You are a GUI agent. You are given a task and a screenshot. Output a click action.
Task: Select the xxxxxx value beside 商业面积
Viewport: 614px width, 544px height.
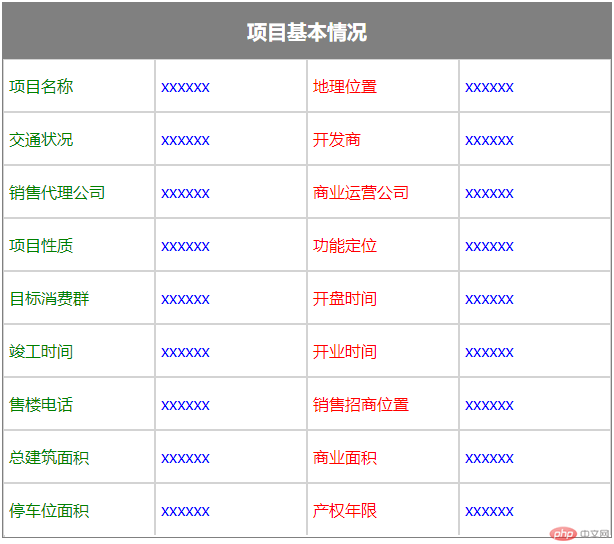489,459
